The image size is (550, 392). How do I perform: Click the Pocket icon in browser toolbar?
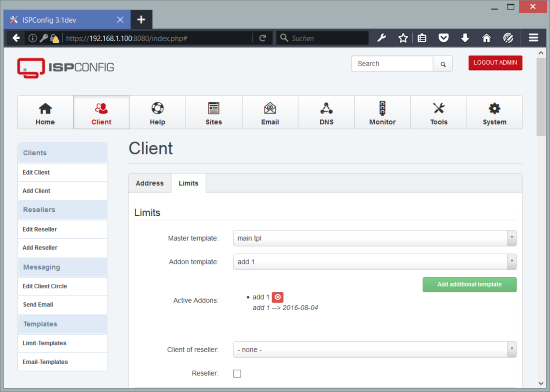pyautogui.click(x=444, y=38)
